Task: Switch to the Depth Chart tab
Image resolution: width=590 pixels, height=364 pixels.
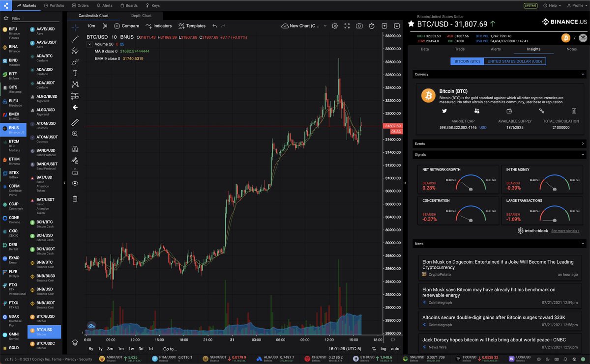Action: pyautogui.click(x=141, y=15)
